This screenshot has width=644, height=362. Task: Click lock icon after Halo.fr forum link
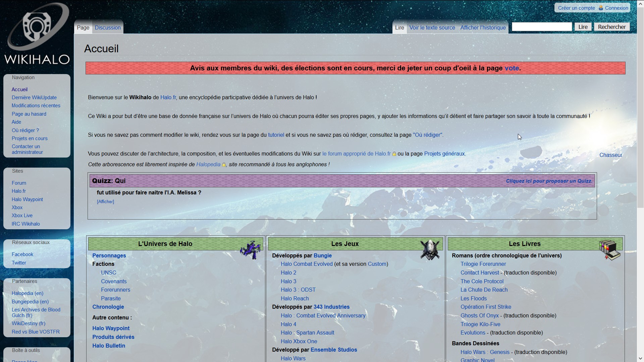[394, 154]
